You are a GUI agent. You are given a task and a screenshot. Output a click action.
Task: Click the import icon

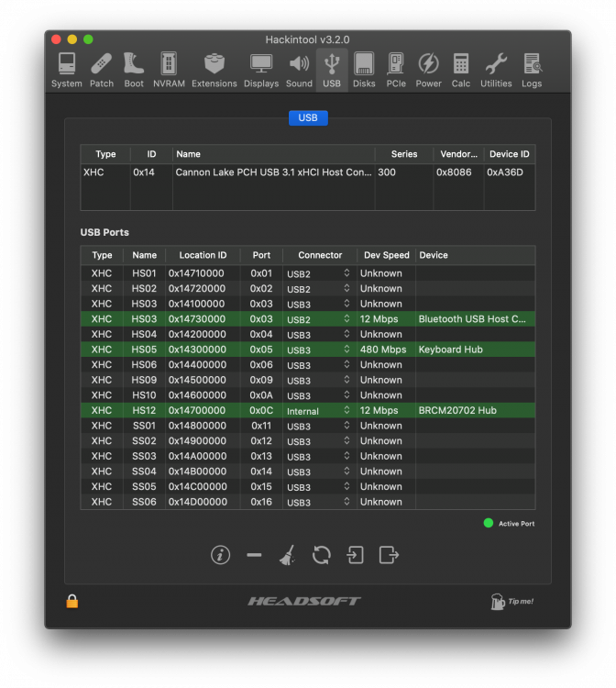355,555
